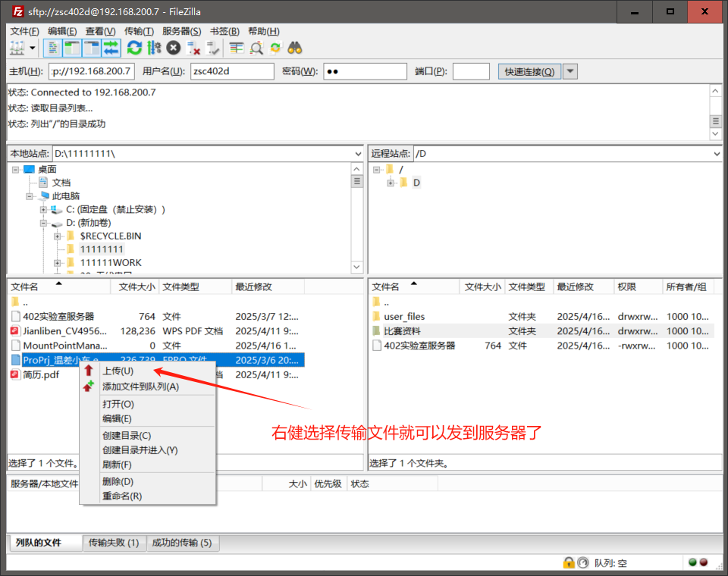
Task: Choose 添加文件到队列(A) from context menu
Action: [x=141, y=387]
